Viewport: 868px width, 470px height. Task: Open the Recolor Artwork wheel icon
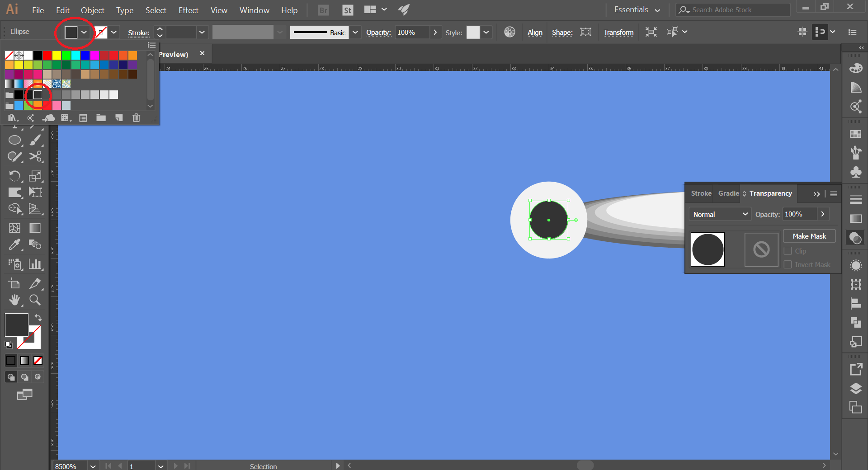pyautogui.click(x=509, y=32)
